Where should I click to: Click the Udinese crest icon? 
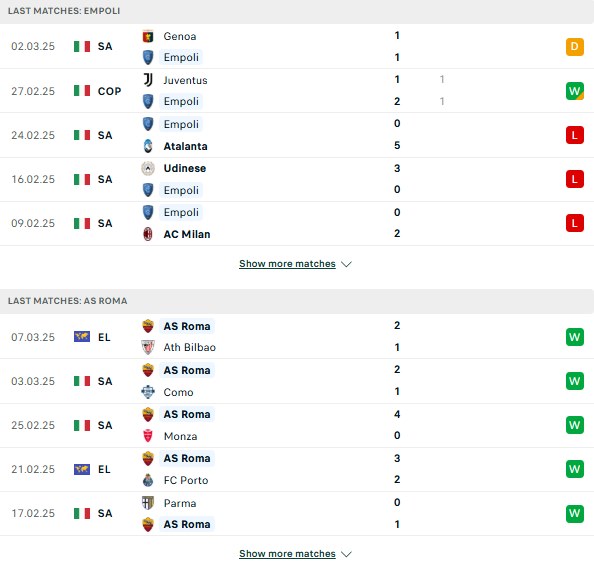tap(148, 168)
